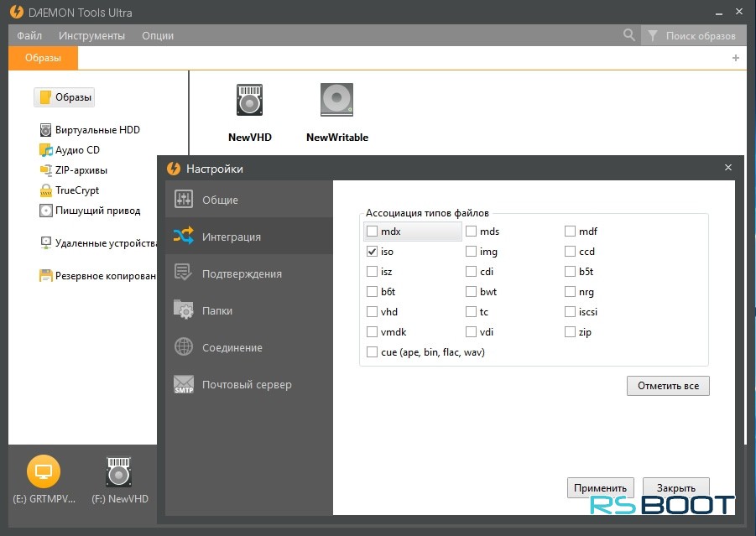Open TrueCrypt in sidebar
The image size is (756, 536).
coord(69,190)
